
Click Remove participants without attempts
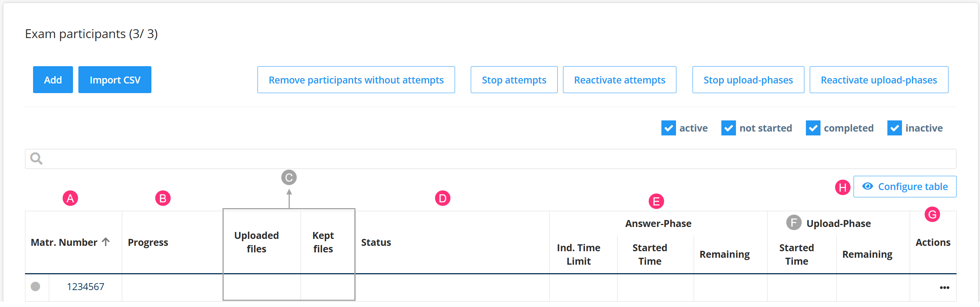(356, 80)
